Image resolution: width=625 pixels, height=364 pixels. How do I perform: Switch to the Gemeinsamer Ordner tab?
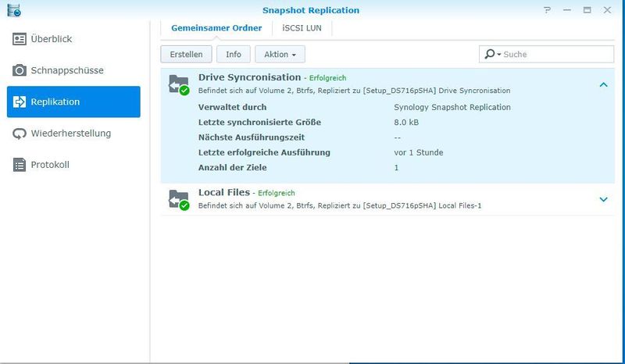[x=216, y=28]
